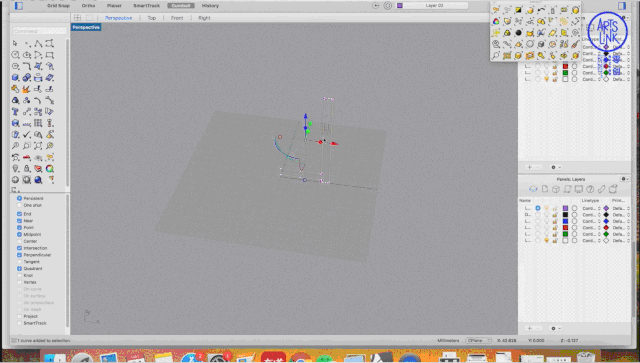Enable the Center object snap checkbox
Screen dimensions: 640x363
click(19, 241)
